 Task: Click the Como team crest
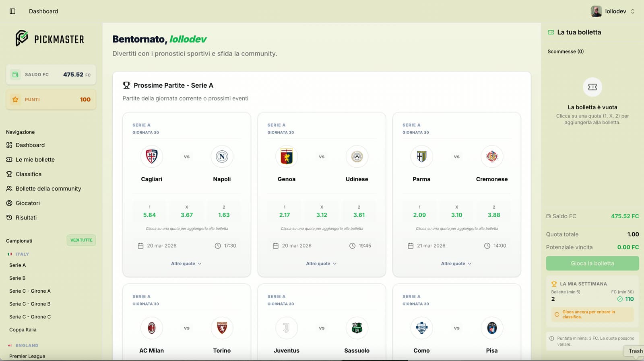421,328
